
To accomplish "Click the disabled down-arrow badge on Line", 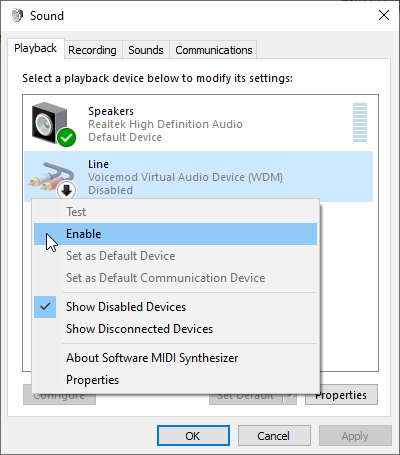I will coord(66,191).
